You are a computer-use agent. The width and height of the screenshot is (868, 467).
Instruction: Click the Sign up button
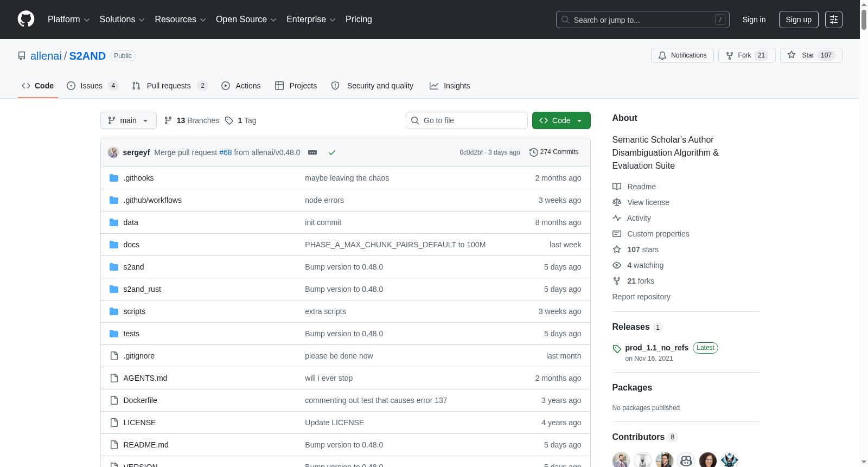click(x=799, y=20)
